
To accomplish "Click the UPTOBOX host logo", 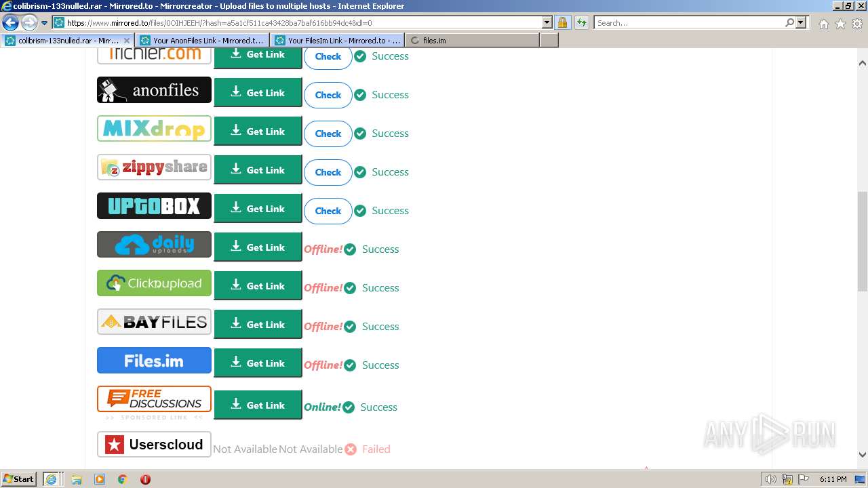I will pyautogui.click(x=154, y=206).
